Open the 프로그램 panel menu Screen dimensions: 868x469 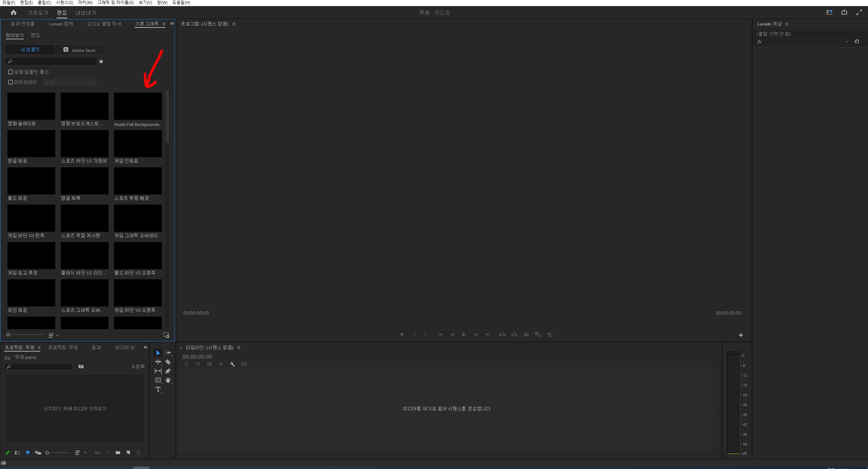(234, 24)
